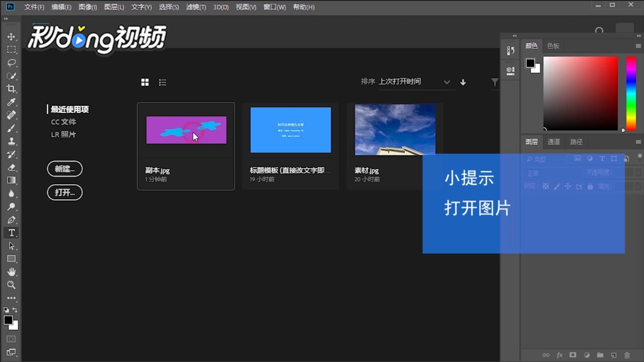This screenshot has width=644, height=362.
Task: Click the rainbow hue slider strip
Action: click(631, 93)
